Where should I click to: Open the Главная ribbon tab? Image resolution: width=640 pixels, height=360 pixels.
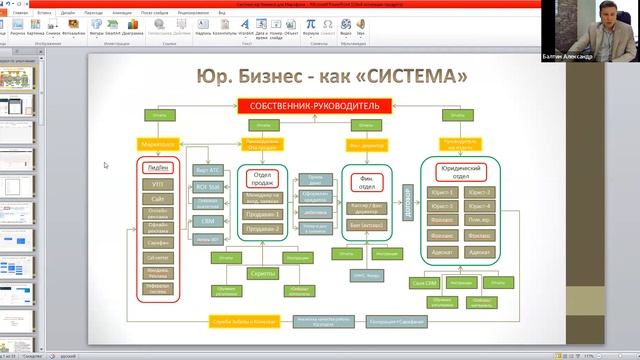(20, 13)
